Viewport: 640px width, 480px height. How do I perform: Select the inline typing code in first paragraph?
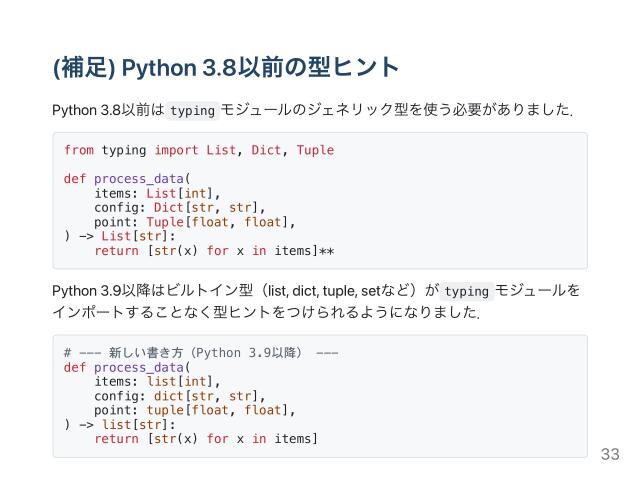tap(192, 110)
